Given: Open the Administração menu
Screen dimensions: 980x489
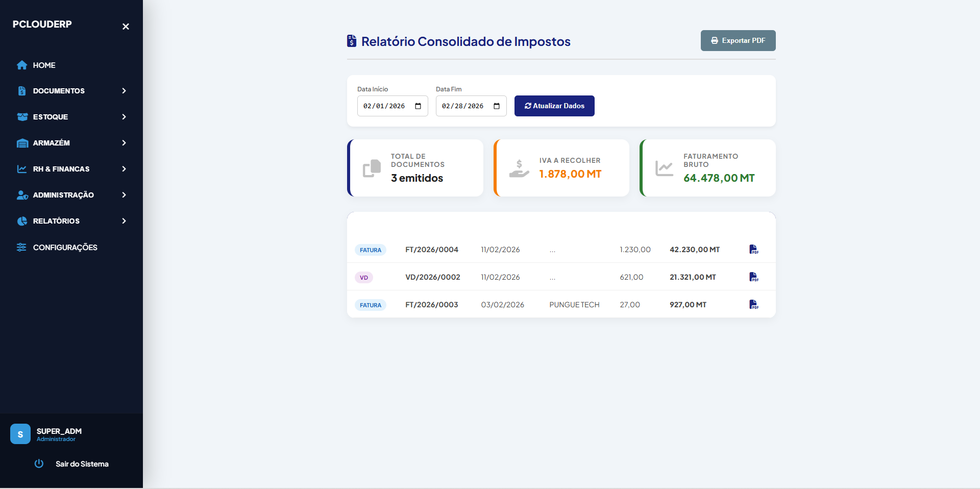Looking at the screenshot, I should click(x=63, y=195).
